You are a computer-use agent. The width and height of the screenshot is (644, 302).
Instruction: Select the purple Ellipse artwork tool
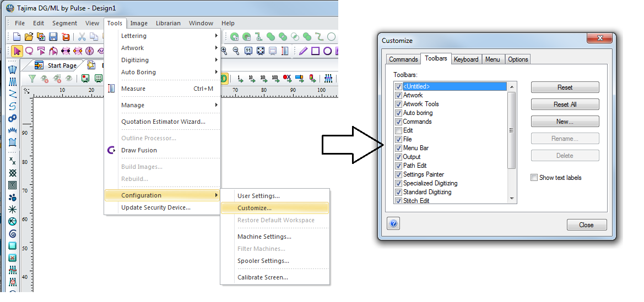coord(327,51)
